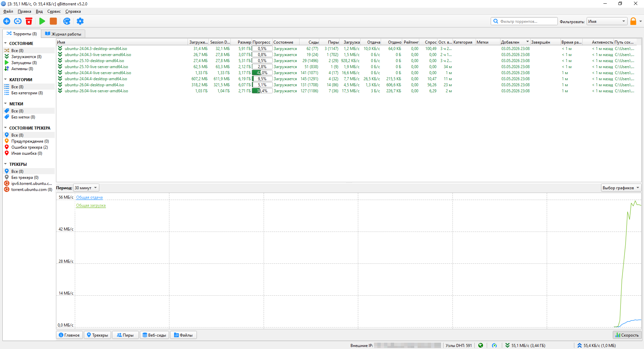This screenshot has width=644, height=349.
Task: Collapse the МЕТКИ section
Action: click(x=5, y=104)
